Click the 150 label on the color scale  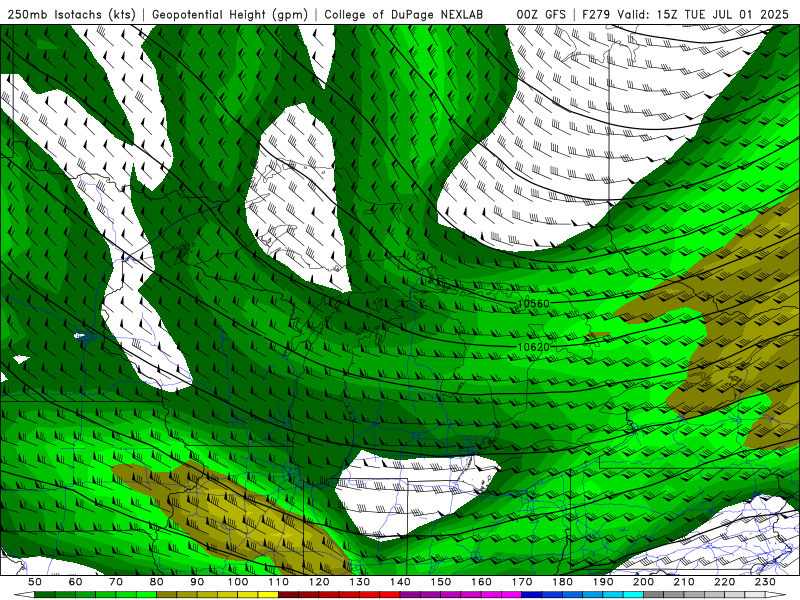pyautogui.click(x=440, y=582)
